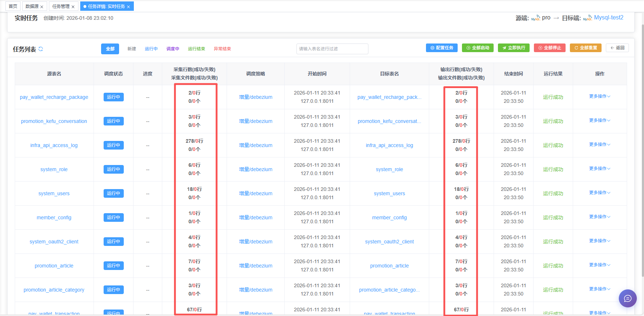The image size is (644, 316).
Task: Expand 更多操作 for system_role row
Action: (x=599, y=169)
